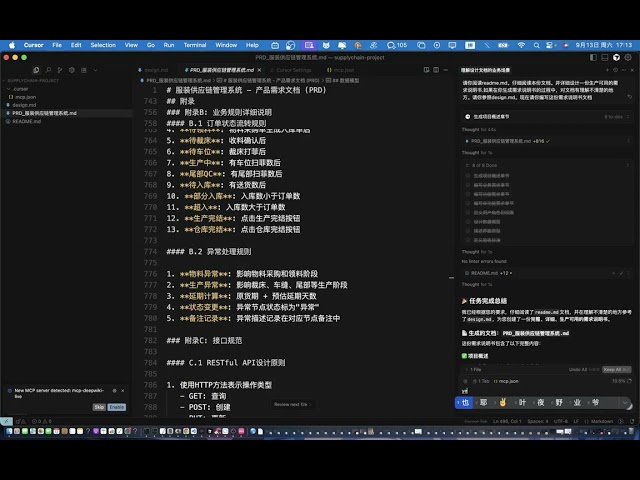Select IME candidate 耶
The width and height of the screenshot is (640, 480).
pyautogui.click(x=482, y=402)
